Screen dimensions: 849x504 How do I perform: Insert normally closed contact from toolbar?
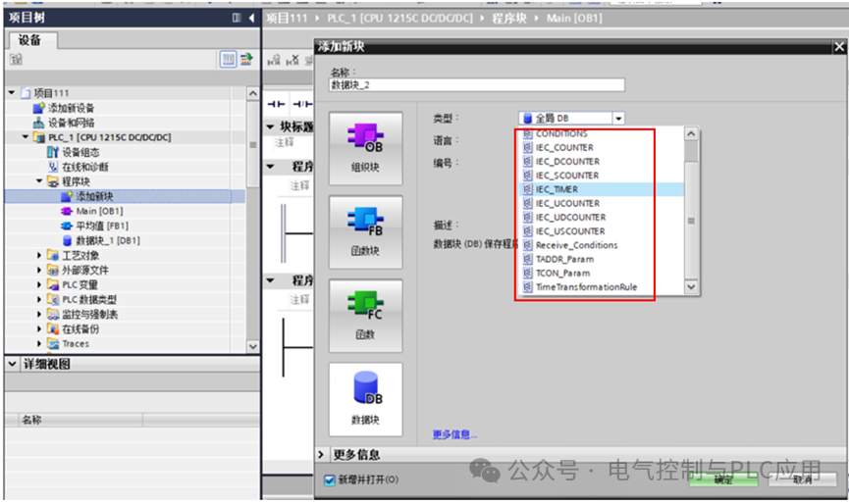pyautogui.click(x=301, y=104)
